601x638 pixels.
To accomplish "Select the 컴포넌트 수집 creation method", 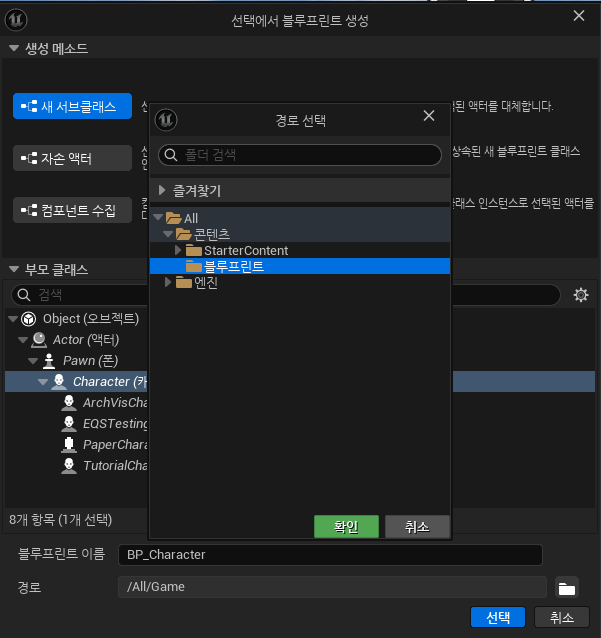I will [72, 210].
